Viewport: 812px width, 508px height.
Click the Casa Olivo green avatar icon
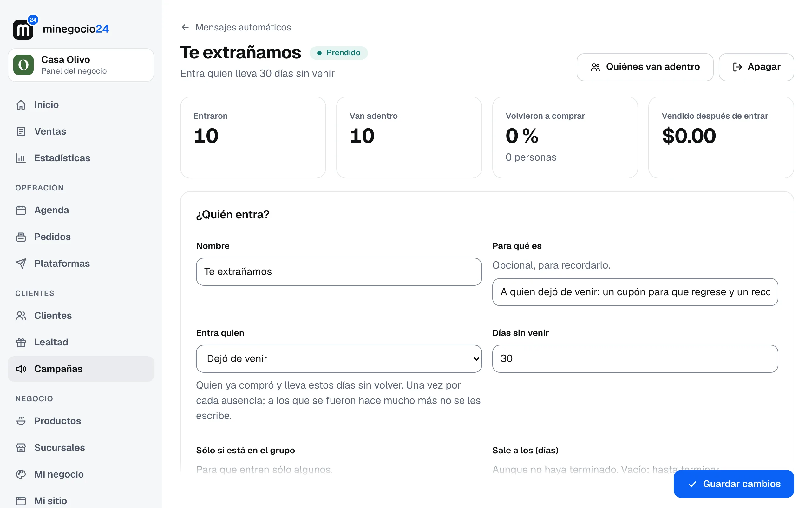click(23, 65)
